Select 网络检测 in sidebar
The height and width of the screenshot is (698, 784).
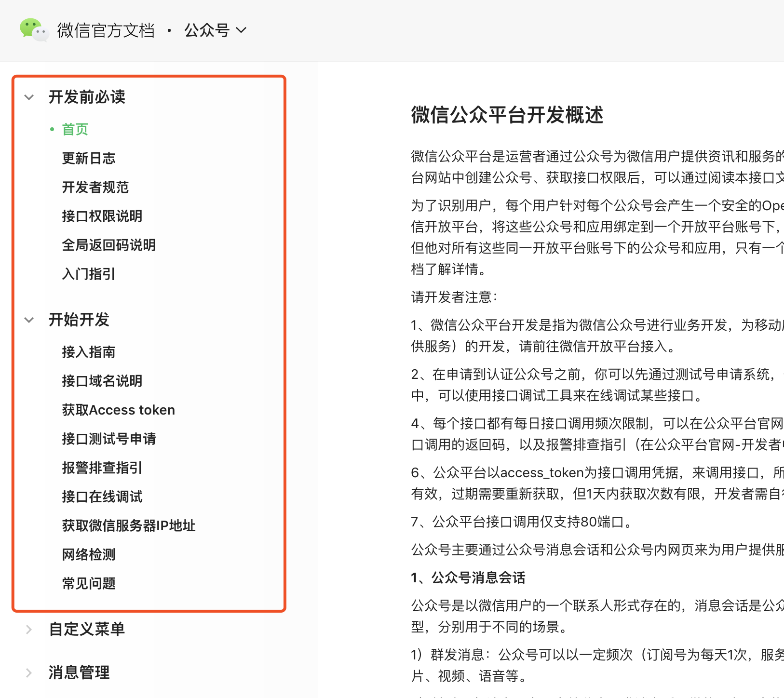pyautogui.click(x=89, y=554)
